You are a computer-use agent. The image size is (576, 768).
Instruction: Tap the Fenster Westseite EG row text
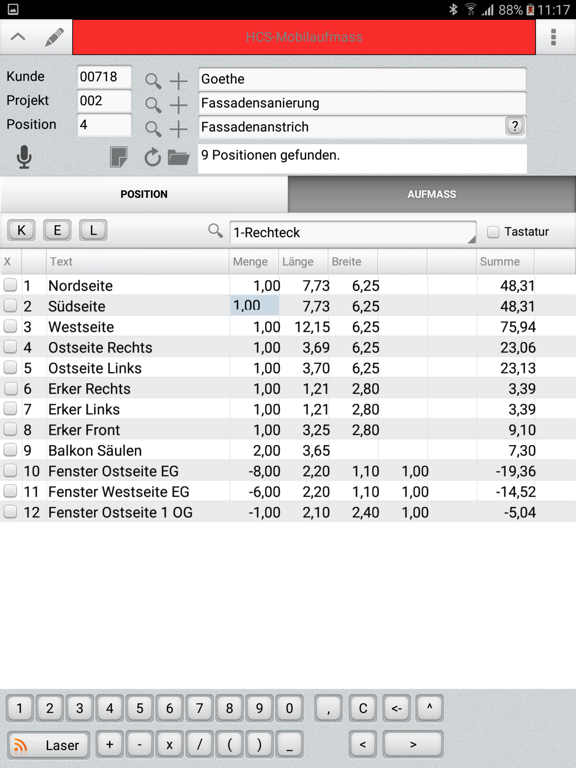pos(119,491)
